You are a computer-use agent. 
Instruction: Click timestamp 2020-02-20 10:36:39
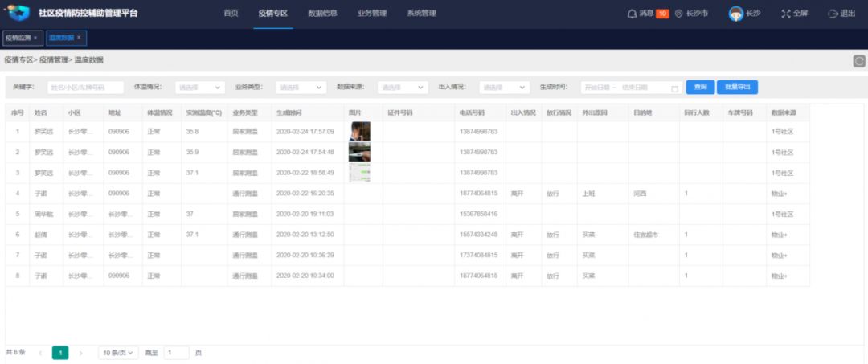pos(305,255)
